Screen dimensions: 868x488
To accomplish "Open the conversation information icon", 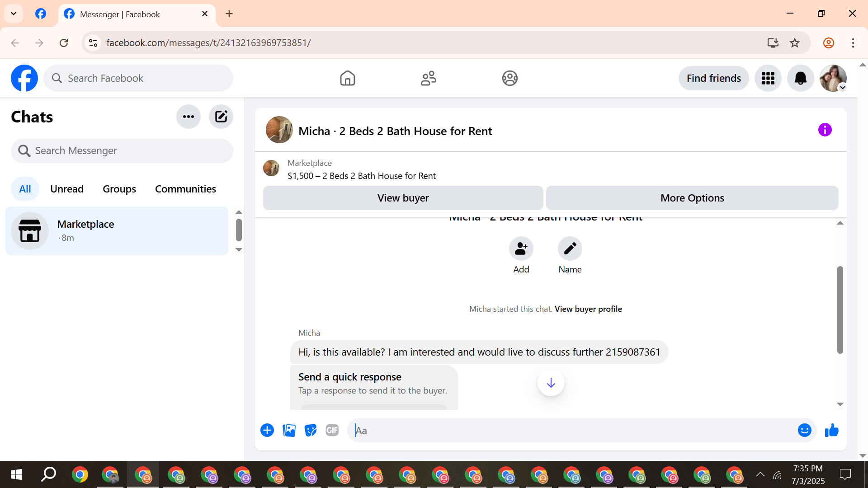I will point(825,130).
